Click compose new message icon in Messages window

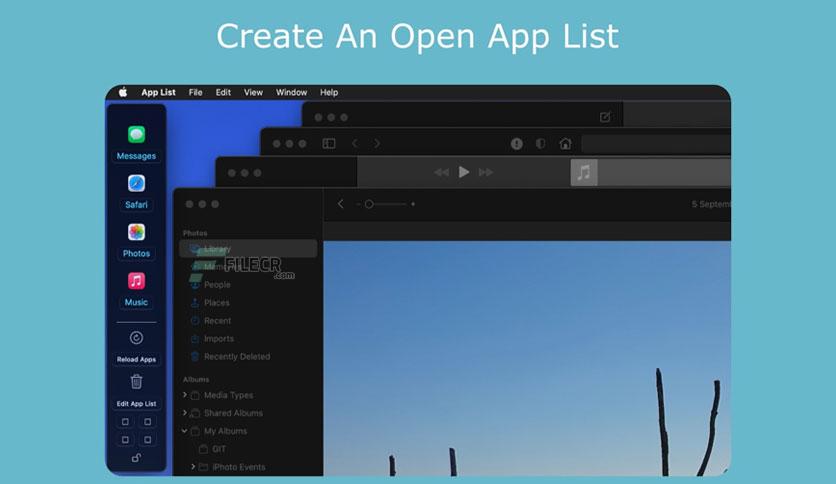[x=605, y=117]
